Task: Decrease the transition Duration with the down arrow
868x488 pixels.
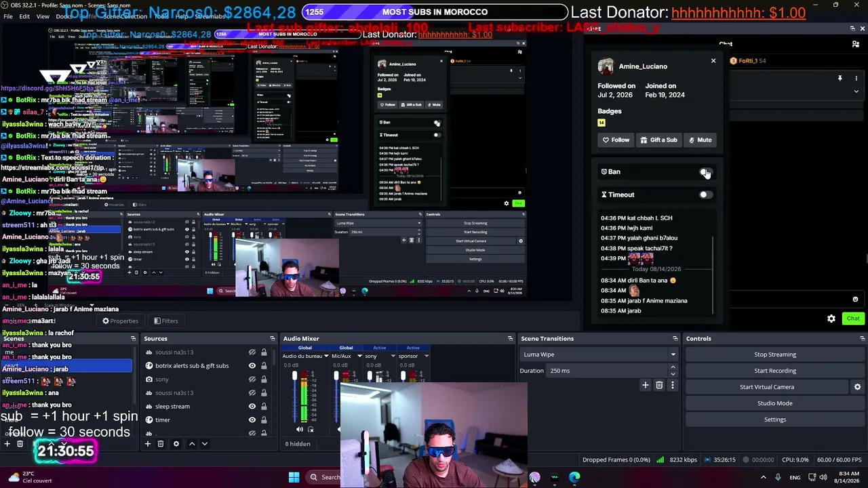Action: (673, 374)
